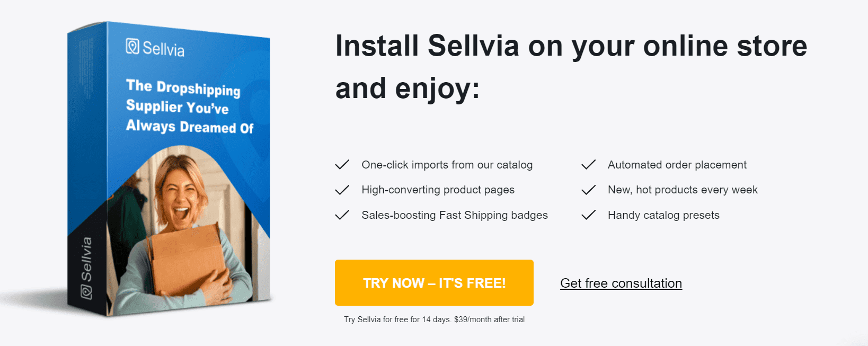Click checkmark beside One-click imports
The width and height of the screenshot is (868, 346).
click(342, 165)
